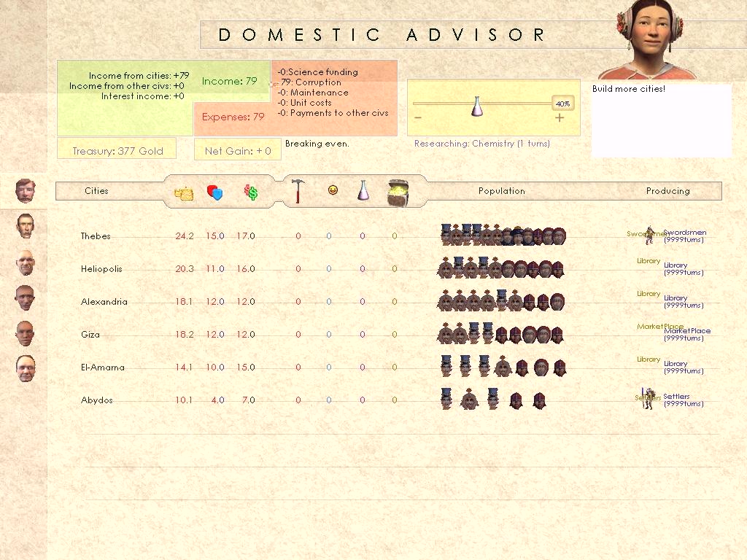Open the city Thebes from the list
This screenshot has height=560, width=747.
click(96, 236)
